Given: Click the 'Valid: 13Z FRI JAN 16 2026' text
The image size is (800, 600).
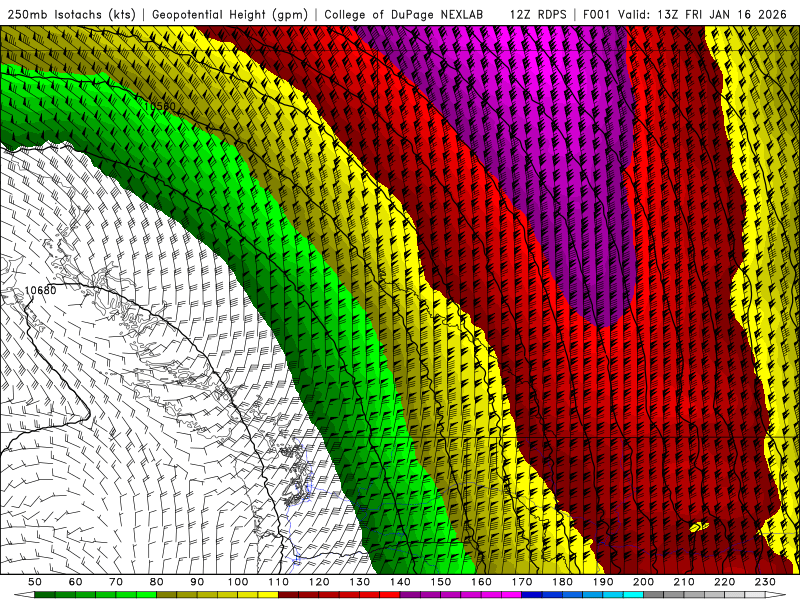Looking at the screenshot, I should pos(703,14).
